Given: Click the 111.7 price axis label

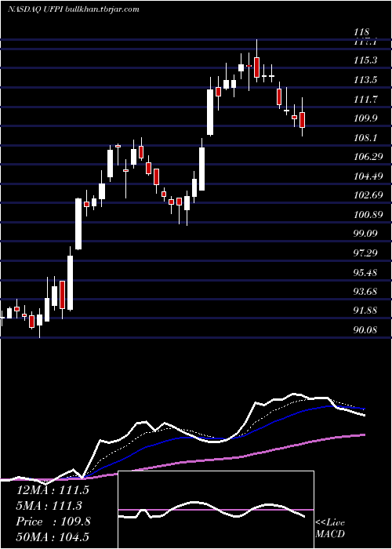Looking at the screenshot, I should click(365, 100).
